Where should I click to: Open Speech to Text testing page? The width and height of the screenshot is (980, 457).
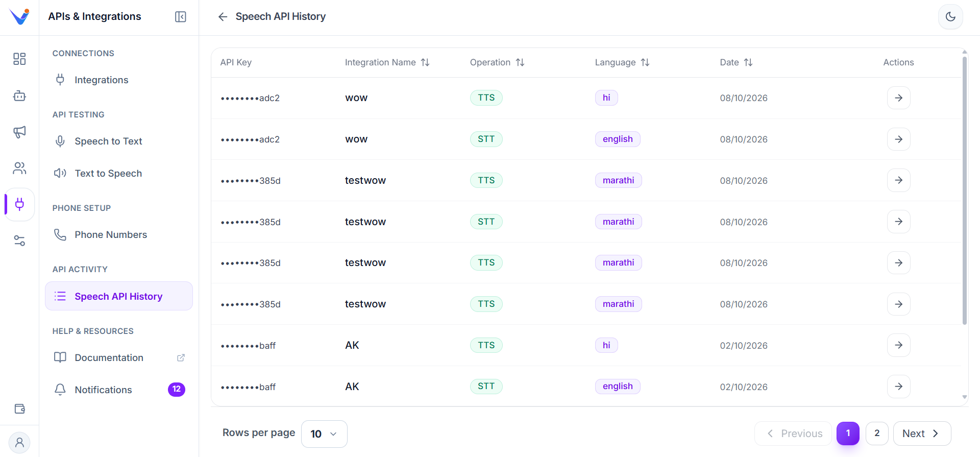tap(119, 141)
